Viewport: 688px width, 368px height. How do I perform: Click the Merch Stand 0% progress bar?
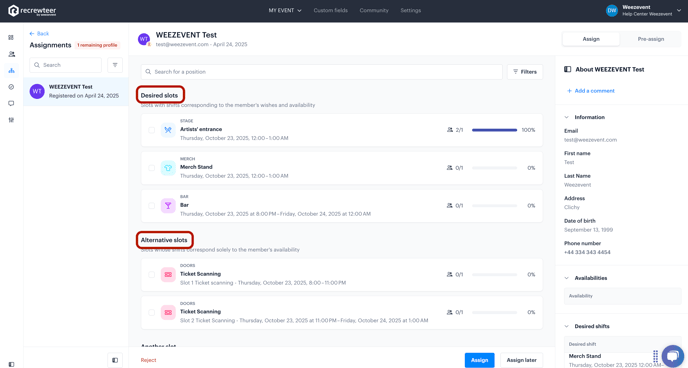[494, 168]
